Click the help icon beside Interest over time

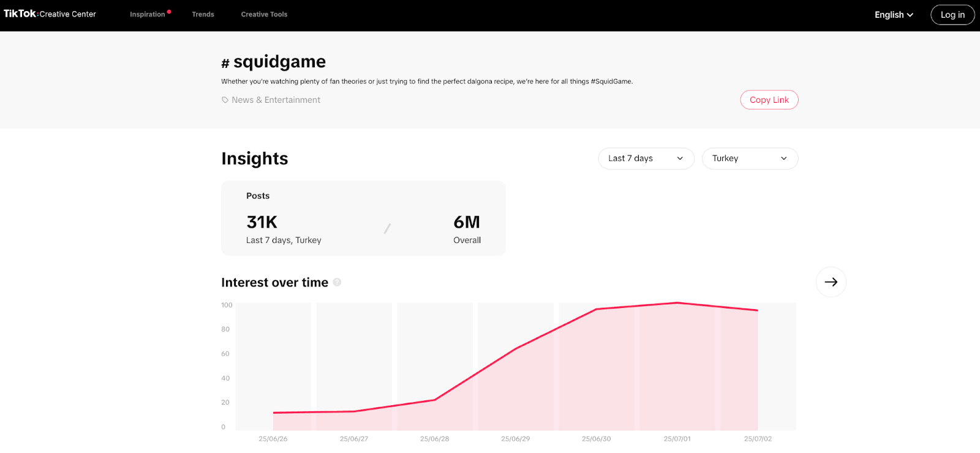click(337, 282)
